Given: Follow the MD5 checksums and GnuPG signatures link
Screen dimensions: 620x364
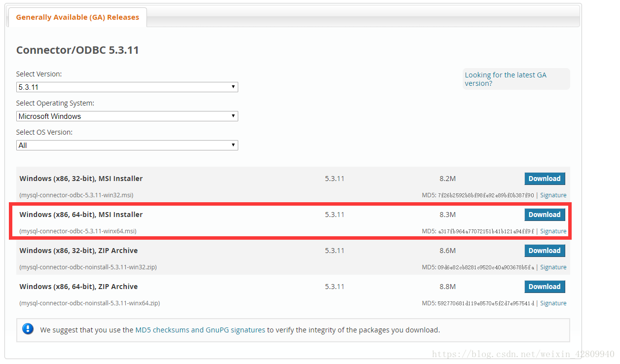Looking at the screenshot, I should [200, 330].
